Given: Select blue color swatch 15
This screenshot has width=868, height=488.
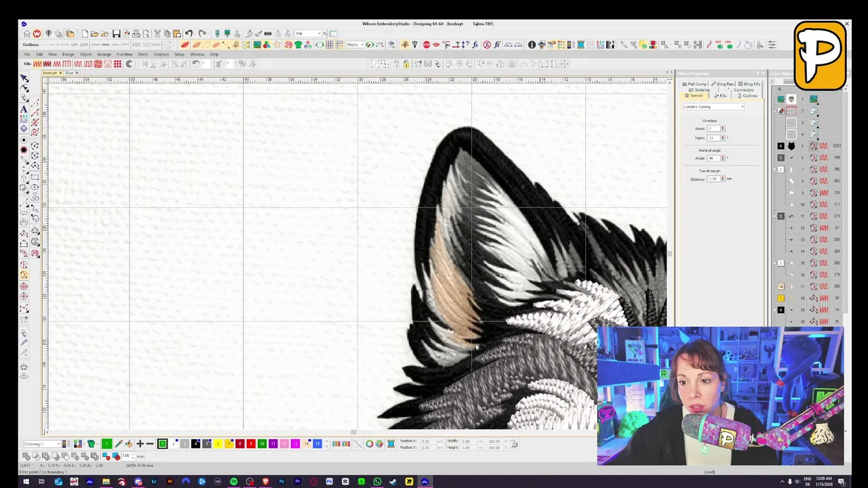Looking at the screenshot, I should [x=317, y=444].
